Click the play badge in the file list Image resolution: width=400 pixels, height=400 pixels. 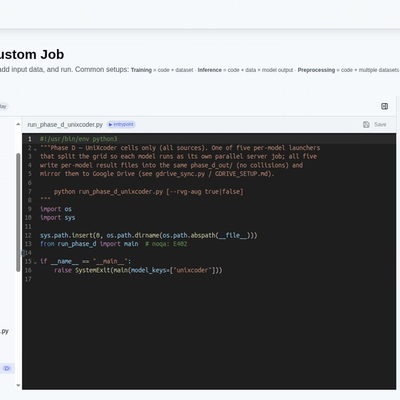coord(7,368)
